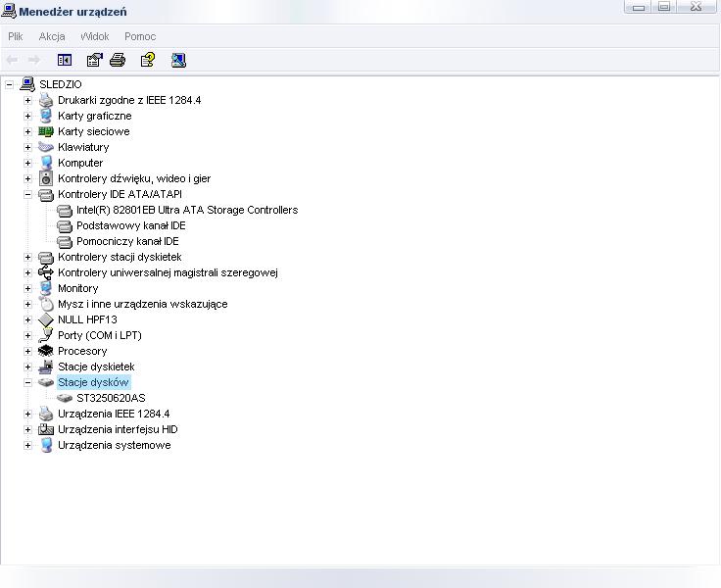721x588 pixels.
Task: Click the speaker icon beside Kontrolery dźwięku
Action: click(x=46, y=178)
